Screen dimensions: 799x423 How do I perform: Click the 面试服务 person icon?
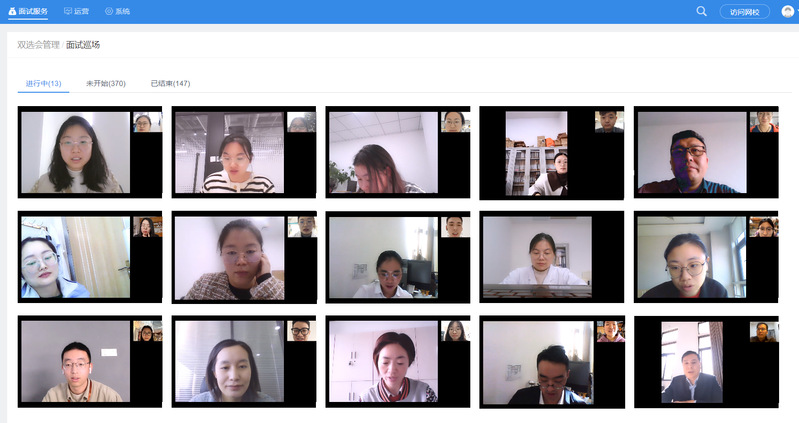point(12,11)
